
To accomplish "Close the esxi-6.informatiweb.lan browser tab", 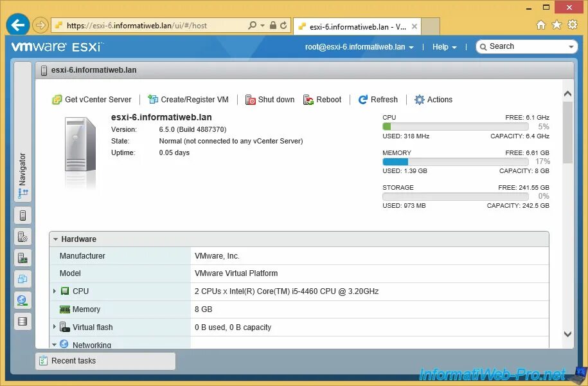I will (x=414, y=26).
